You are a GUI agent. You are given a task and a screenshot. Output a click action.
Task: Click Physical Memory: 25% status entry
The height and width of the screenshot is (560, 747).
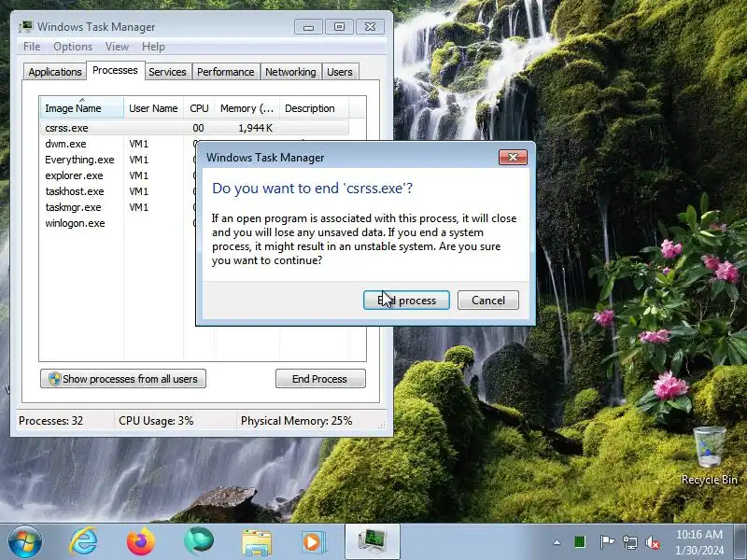(296, 421)
